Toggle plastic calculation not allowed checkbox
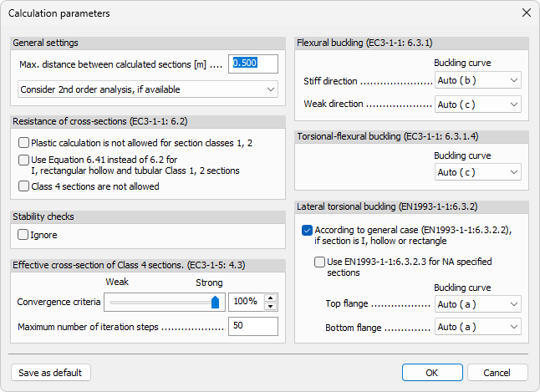The image size is (540, 392). (x=23, y=143)
